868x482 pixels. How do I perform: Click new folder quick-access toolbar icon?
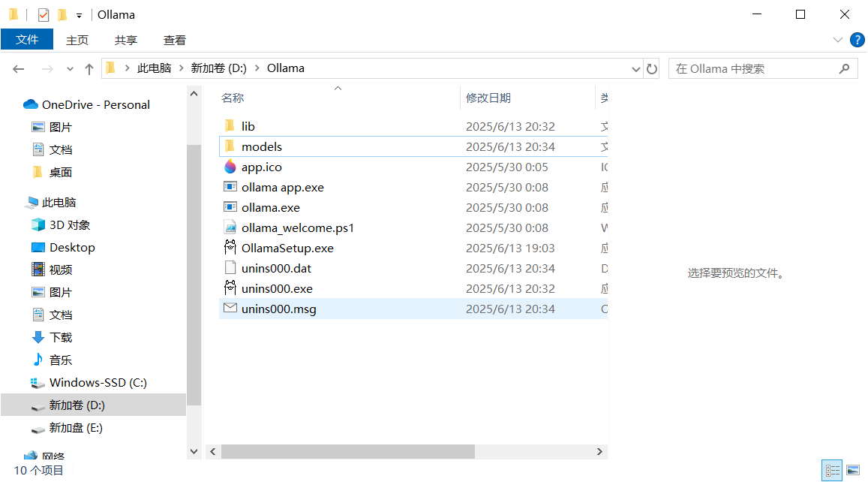(x=62, y=15)
